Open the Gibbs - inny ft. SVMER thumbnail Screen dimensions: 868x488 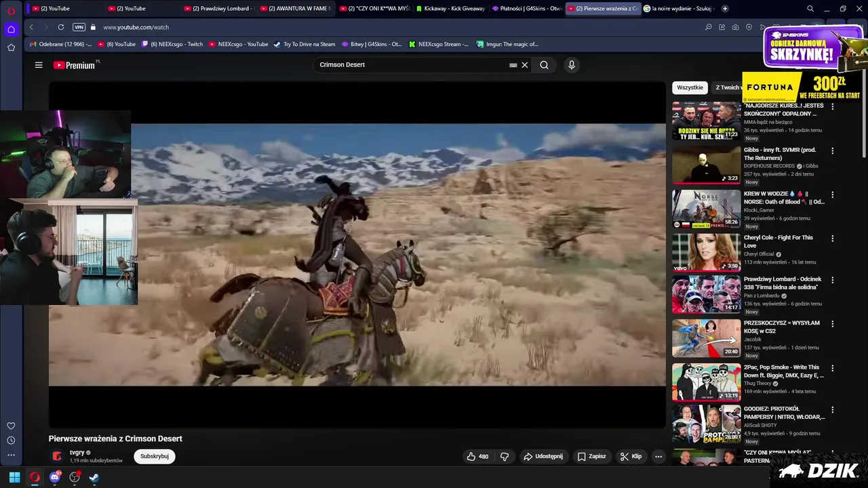coord(706,165)
